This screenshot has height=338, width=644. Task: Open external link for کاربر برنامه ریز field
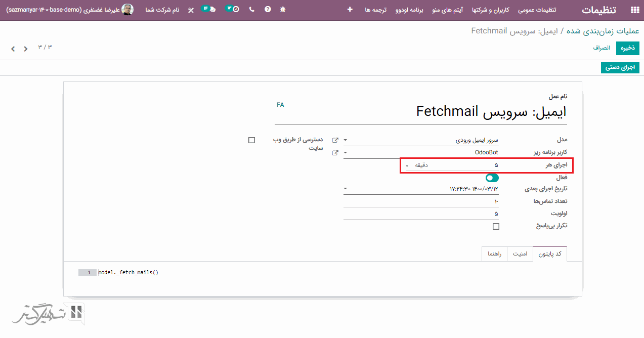[x=335, y=152]
